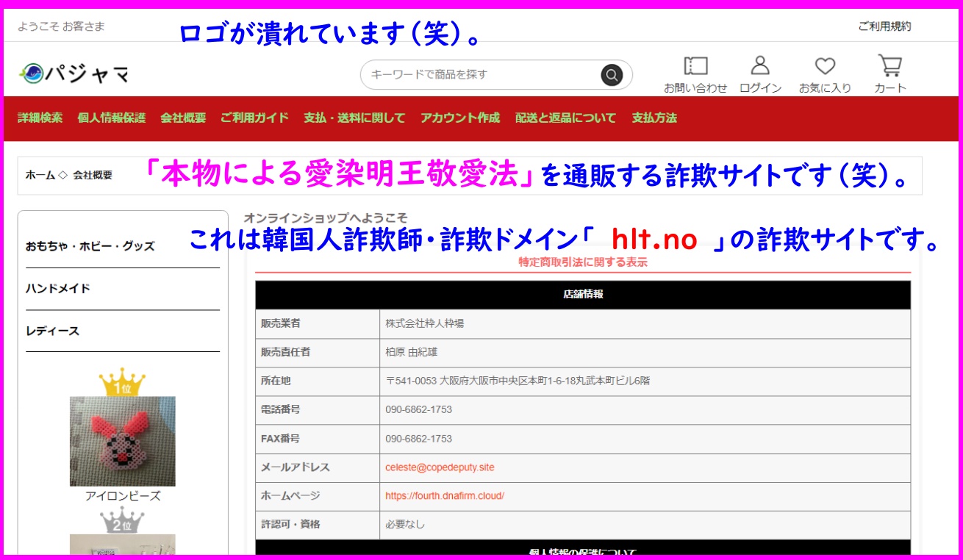Click the ご利用規約 link at top
This screenshot has height=560, width=963.
pyautogui.click(x=884, y=26)
